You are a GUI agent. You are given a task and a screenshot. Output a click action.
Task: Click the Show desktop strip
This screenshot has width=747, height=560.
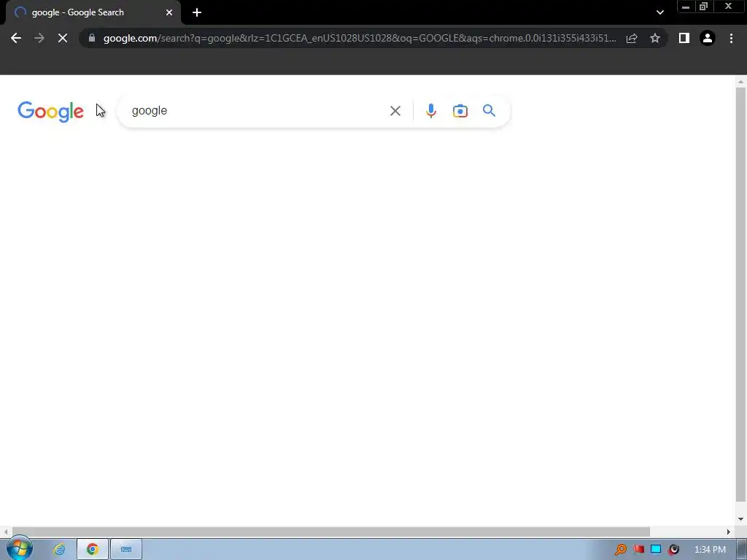(x=742, y=549)
